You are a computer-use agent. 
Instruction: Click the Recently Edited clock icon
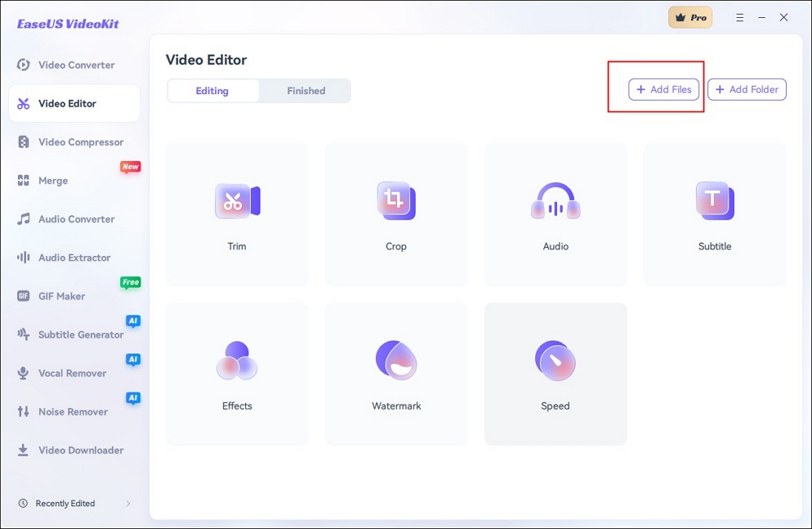(x=23, y=503)
